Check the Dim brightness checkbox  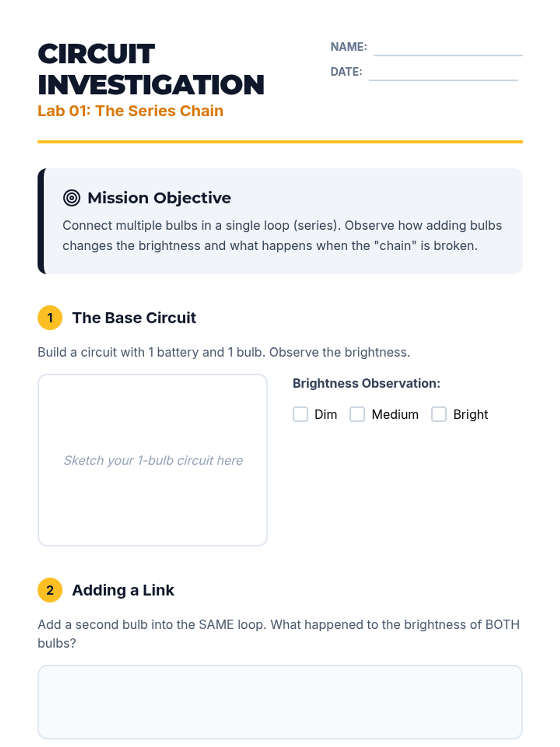(x=301, y=414)
